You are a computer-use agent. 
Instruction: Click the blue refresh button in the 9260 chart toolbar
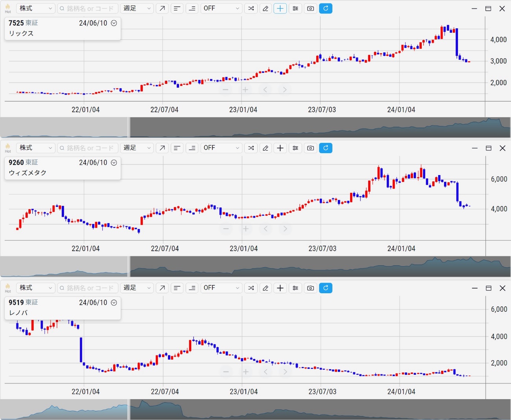click(x=326, y=148)
